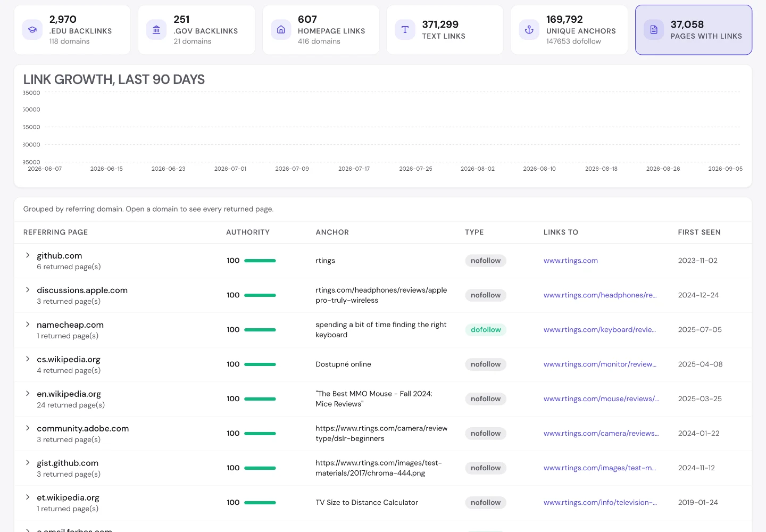Click 'TV Size to Distance Calculator' anchor
Image resolution: width=766 pixels, height=532 pixels.
coord(367,503)
